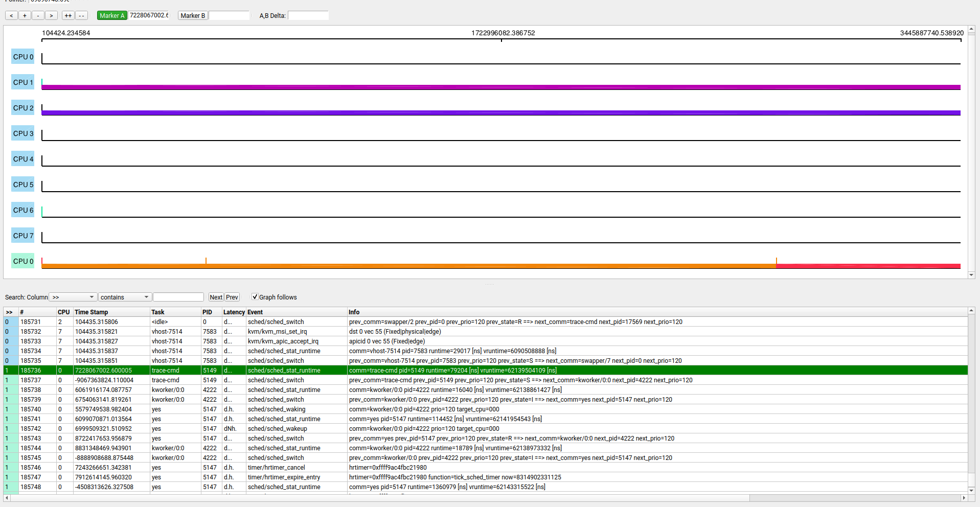The height and width of the screenshot is (507, 980).
Task: Click the scroll left '<' graph button
Action: 11,16
